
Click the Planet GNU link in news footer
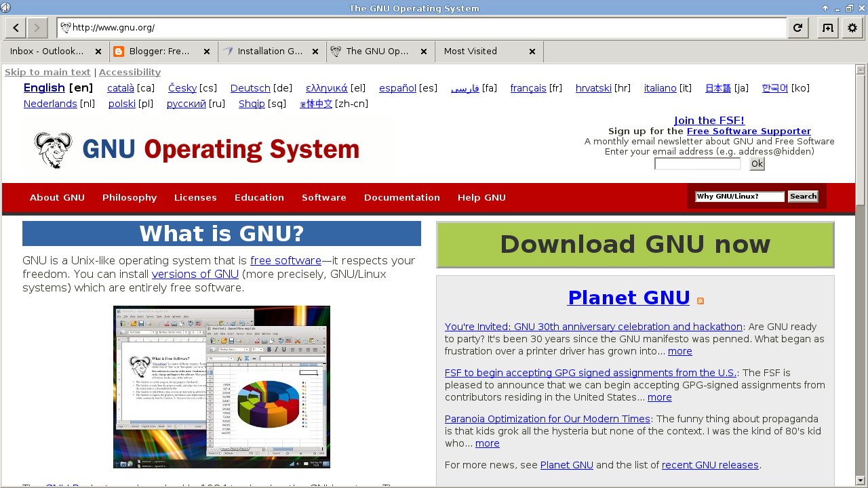pos(567,465)
